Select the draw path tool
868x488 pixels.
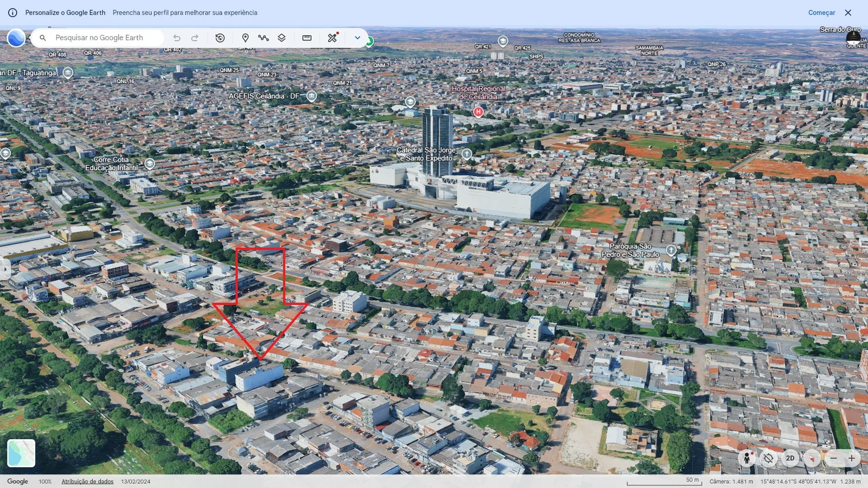[263, 38]
